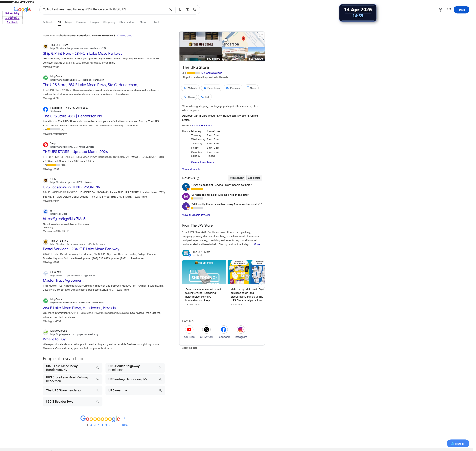Image resolution: width=476 pixels, height=451 pixels.
Task: Open the Images tab
Action: pos(94,22)
